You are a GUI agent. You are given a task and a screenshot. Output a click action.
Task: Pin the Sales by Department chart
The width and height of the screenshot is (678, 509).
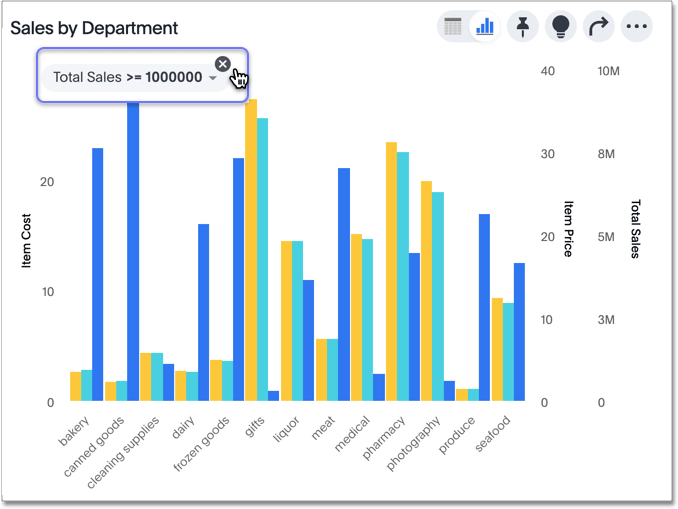(522, 27)
